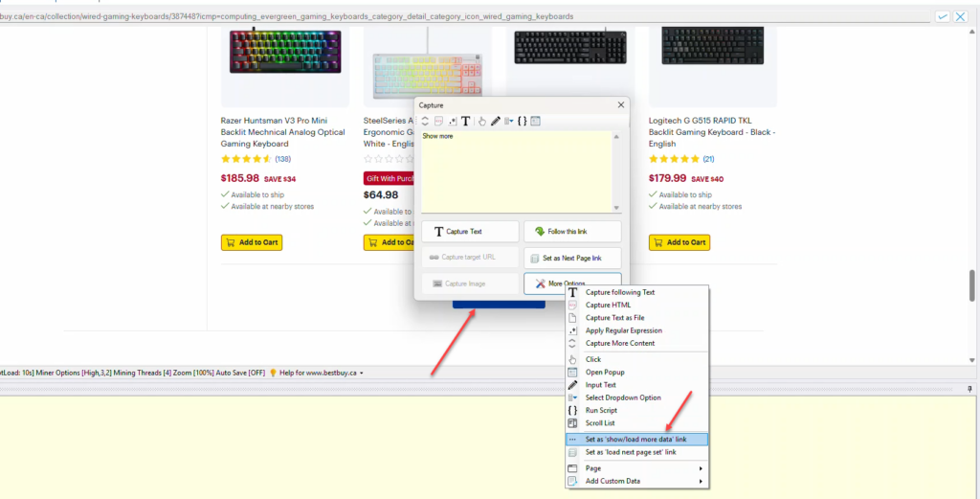980x499 pixels.
Task: Choose Run Script from context menu
Action: [x=636, y=410]
